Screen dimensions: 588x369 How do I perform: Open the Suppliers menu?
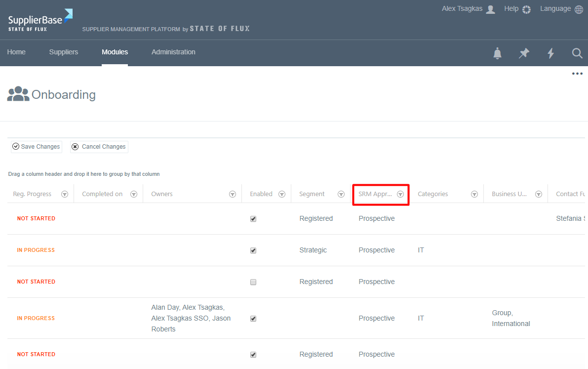click(x=64, y=52)
